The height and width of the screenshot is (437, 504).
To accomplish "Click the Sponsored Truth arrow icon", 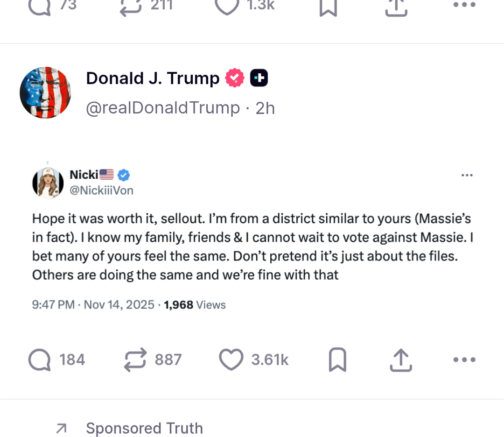I will [x=61, y=428].
